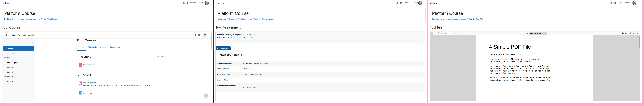The height and width of the screenshot is (106, 644).
Task: Collapse the General section in course index
Action: (5, 48)
